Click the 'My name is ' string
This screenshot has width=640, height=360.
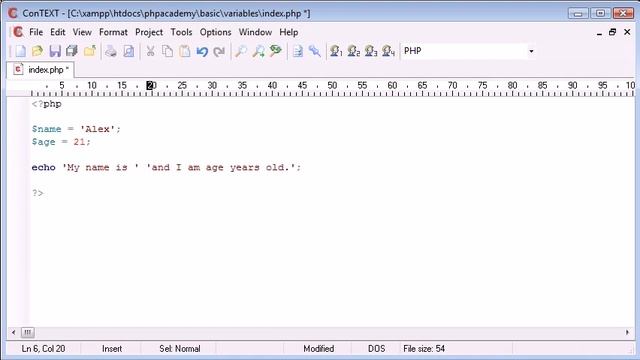pyautogui.click(x=100, y=167)
